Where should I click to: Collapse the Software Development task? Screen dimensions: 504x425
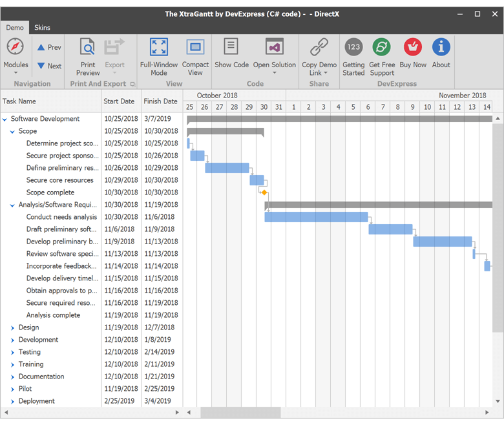pyautogui.click(x=5, y=119)
